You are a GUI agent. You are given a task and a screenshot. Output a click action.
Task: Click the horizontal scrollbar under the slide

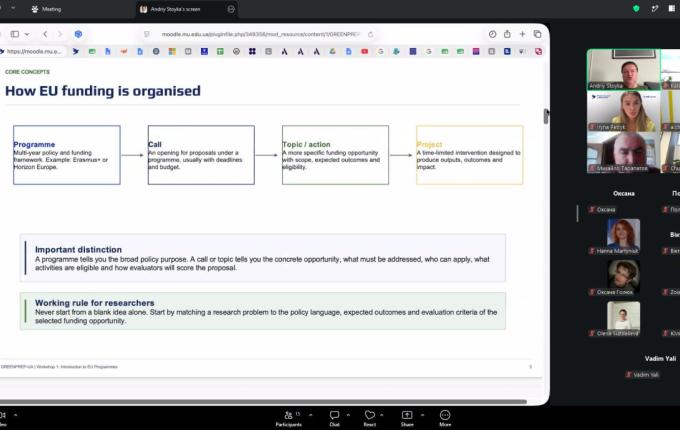coord(263,401)
